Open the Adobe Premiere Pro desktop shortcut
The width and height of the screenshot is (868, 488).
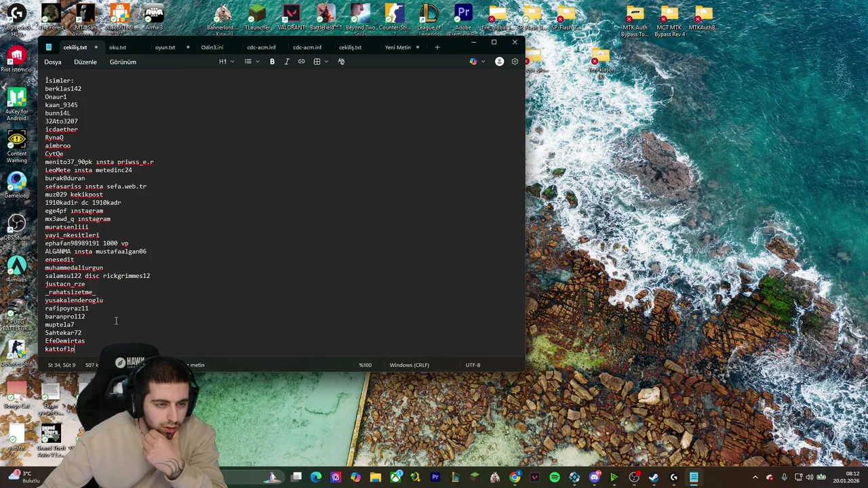point(463,20)
